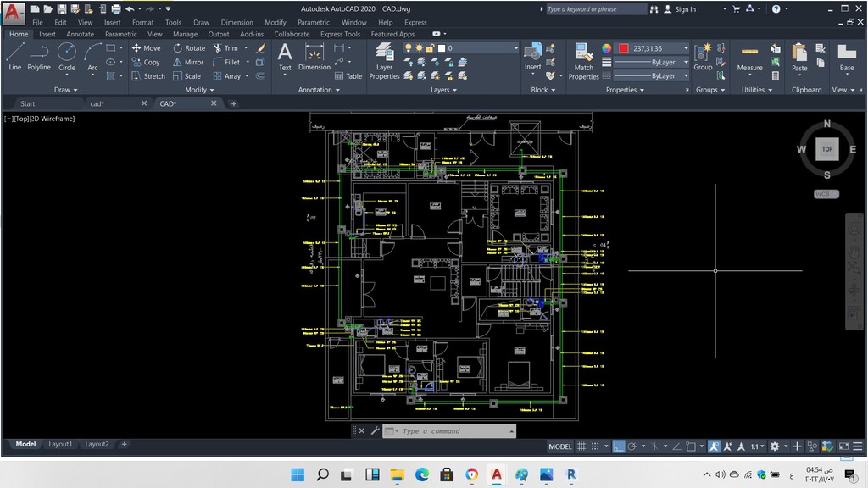Toggle snap mode in the status bar
The image size is (868, 488).
[x=595, y=446]
